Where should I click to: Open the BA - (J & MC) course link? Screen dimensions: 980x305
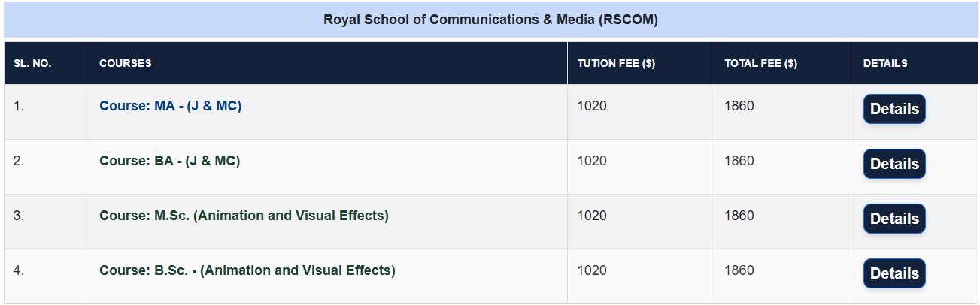[169, 162]
